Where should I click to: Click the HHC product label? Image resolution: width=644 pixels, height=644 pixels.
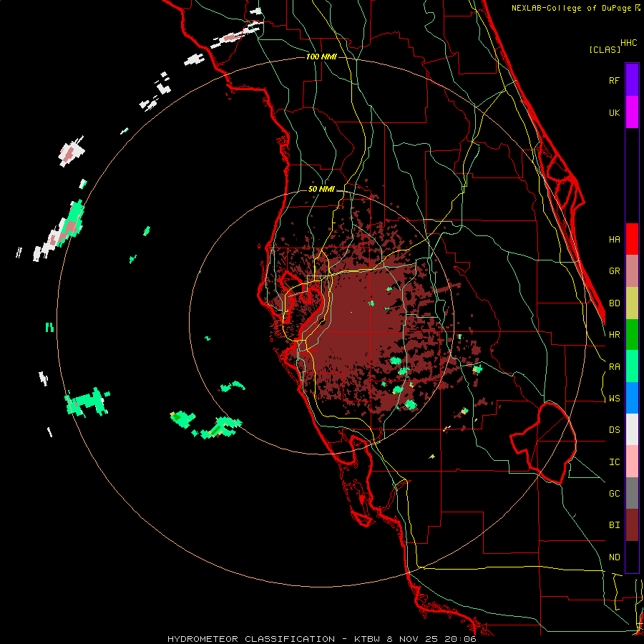629,43
